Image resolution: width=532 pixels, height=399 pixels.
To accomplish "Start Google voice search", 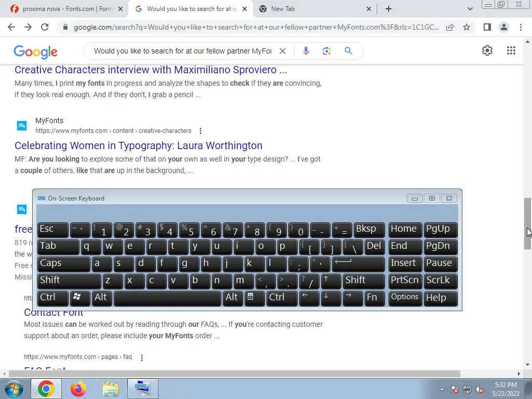I will pos(305,51).
